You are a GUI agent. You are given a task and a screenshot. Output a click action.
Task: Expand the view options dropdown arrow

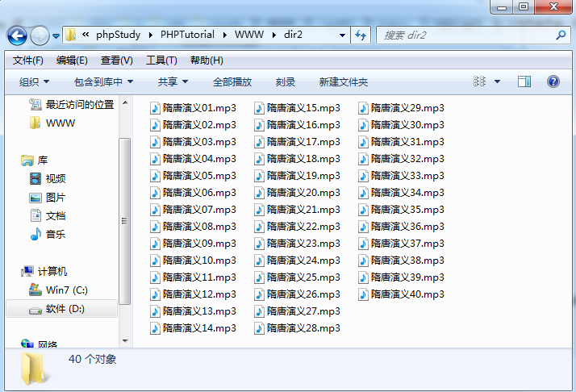point(497,81)
